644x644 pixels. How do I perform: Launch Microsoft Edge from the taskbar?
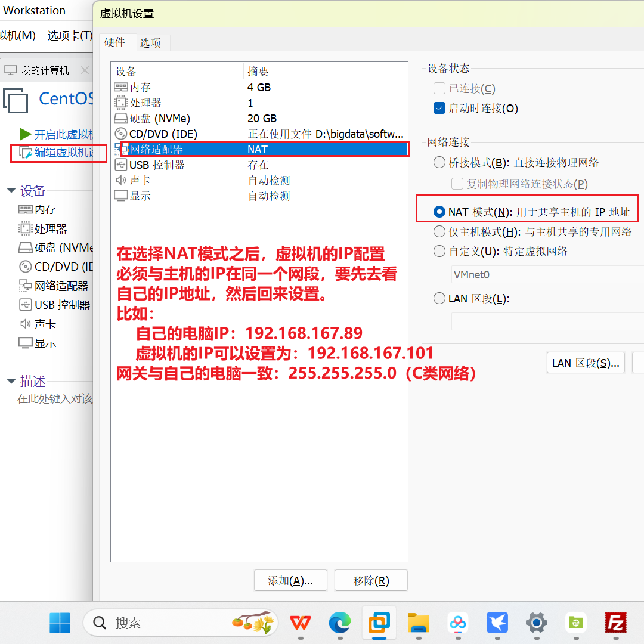point(340,623)
